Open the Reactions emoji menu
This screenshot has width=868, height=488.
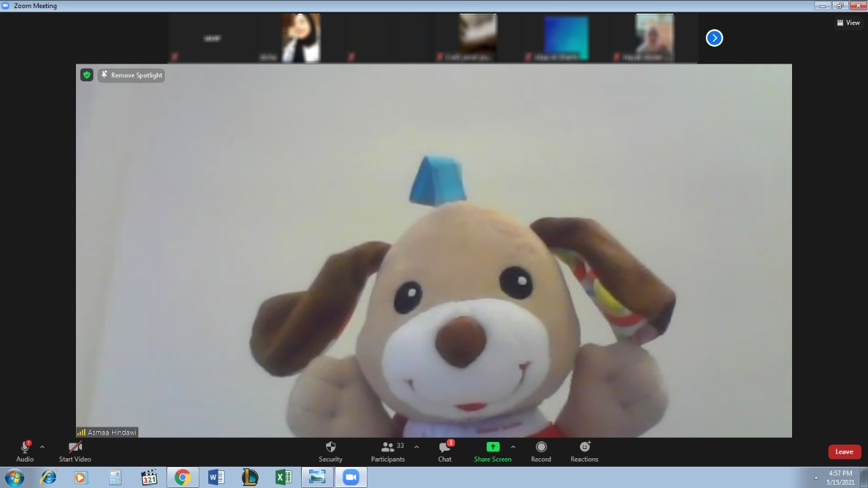click(585, 447)
